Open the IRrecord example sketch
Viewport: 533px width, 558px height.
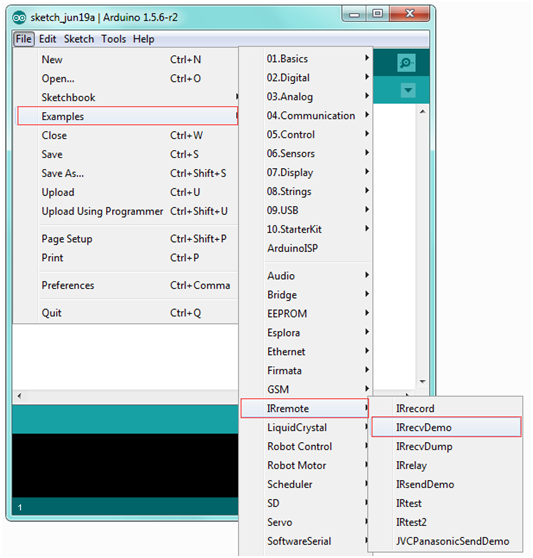(446, 408)
